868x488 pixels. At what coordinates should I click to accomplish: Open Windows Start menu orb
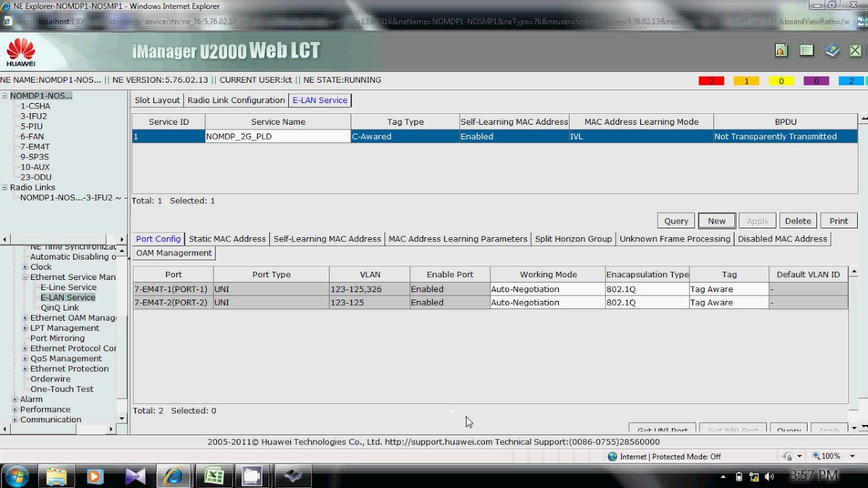tap(16, 476)
